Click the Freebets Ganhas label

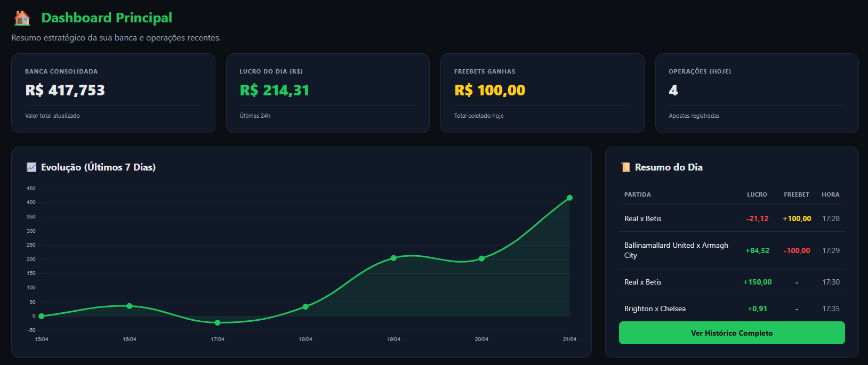[485, 71]
